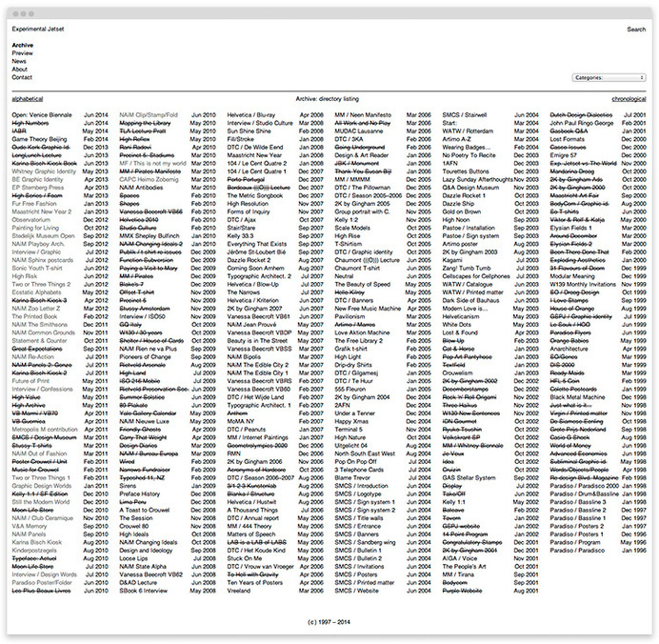The width and height of the screenshot is (659, 644).
Task: Open D&AD Lecture entry
Action: (x=138, y=583)
